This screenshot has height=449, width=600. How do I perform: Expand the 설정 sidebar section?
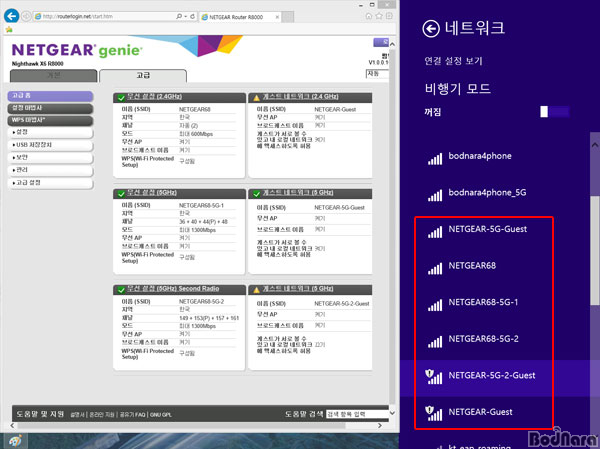(50, 132)
